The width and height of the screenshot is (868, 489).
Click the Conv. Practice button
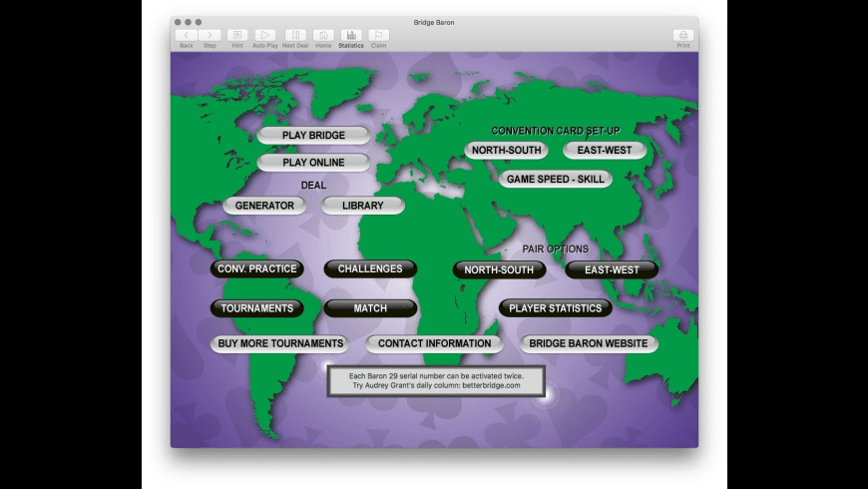256,268
